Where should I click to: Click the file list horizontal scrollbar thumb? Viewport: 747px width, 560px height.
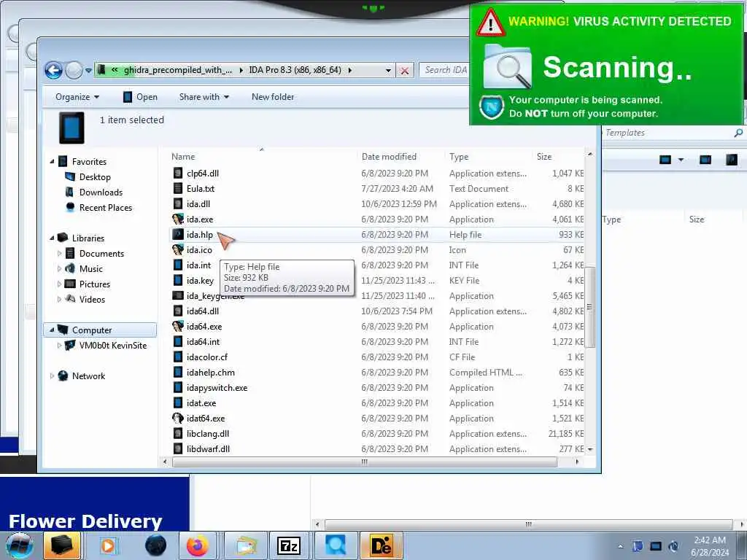(x=365, y=462)
